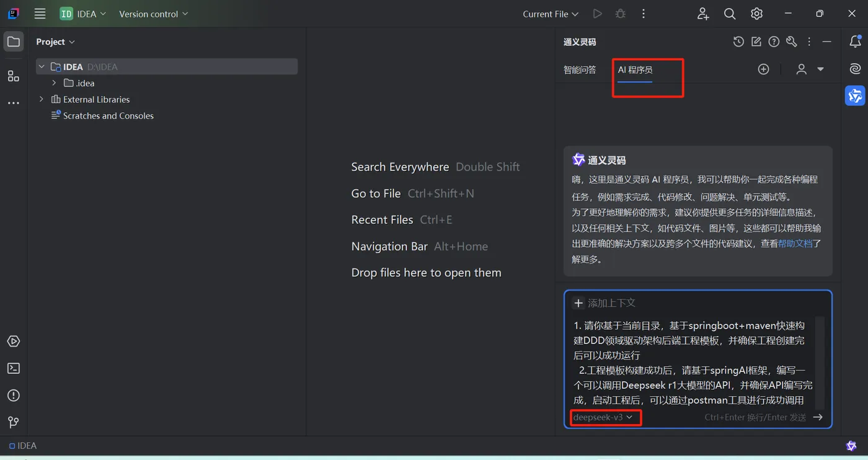
Task: Select External Libraries in the project tree
Action: [91, 99]
